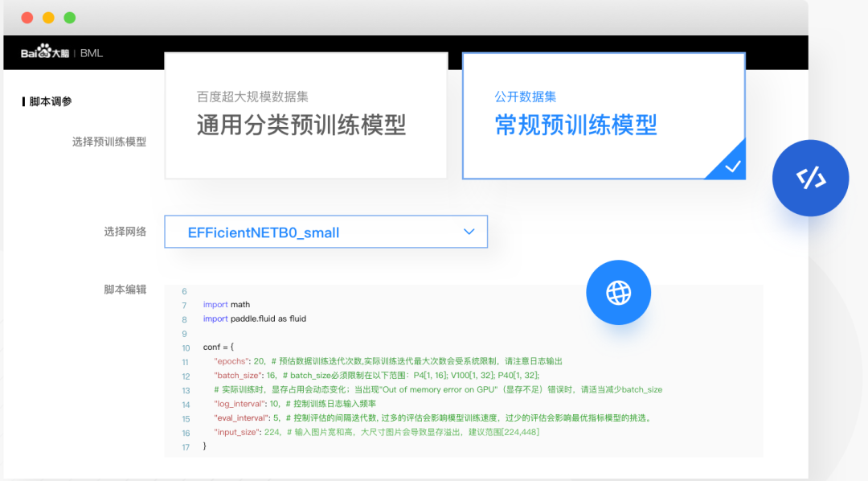Click the "batch_size": 16 code line
This screenshot has width=868, height=481.
pos(376,375)
